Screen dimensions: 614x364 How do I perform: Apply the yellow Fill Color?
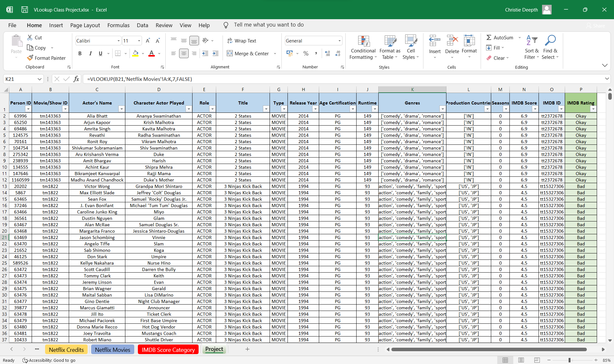(x=136, y=53)
